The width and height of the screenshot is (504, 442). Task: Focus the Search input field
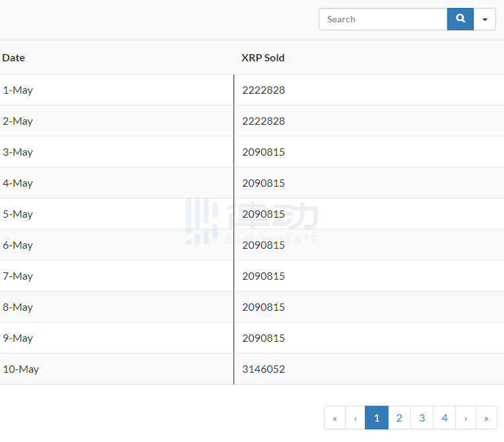[x=383, y=19]
